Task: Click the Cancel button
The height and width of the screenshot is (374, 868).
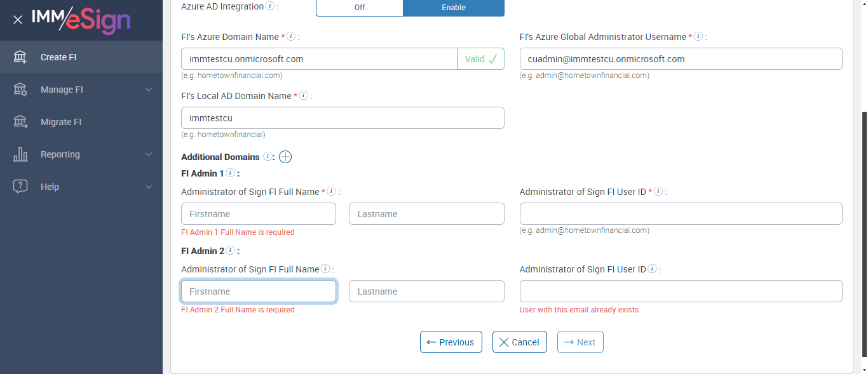Action: click(x=519, y=342)
